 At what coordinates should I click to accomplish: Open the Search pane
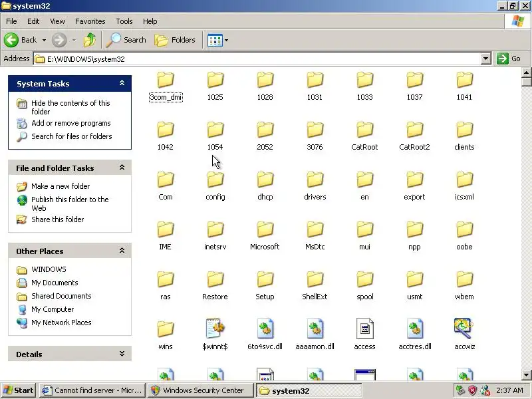[x=126, y=40]
